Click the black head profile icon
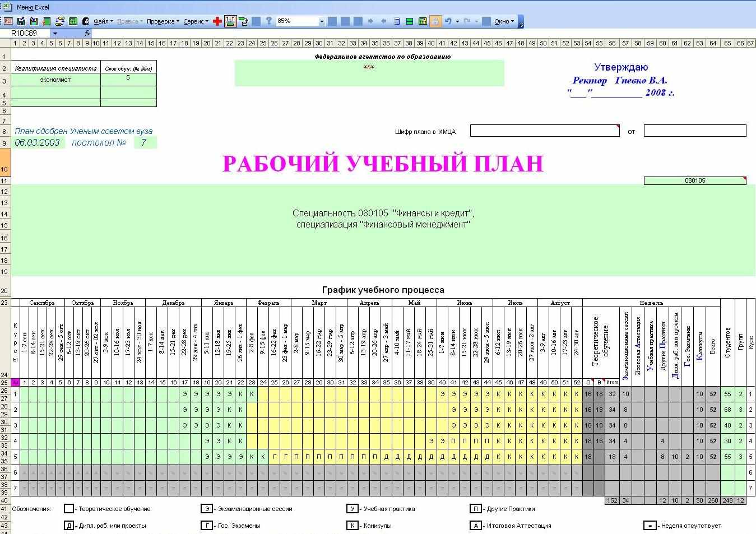This screenshot has height=534, width=756. [86, 21]
